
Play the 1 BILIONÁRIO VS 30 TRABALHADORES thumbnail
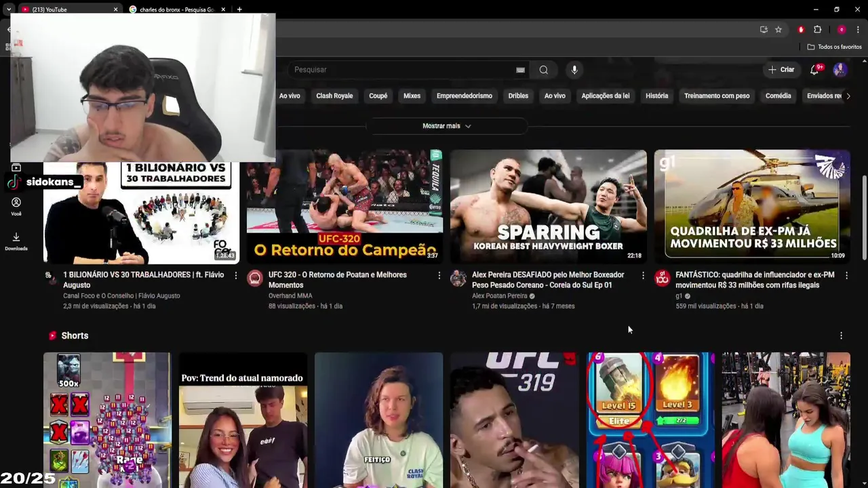pos(141,213)
